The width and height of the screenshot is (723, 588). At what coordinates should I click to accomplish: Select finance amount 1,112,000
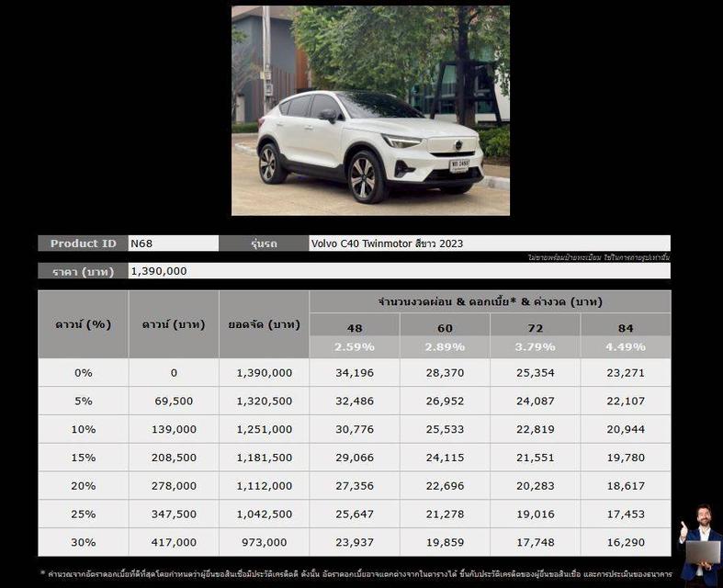[264, 486]
